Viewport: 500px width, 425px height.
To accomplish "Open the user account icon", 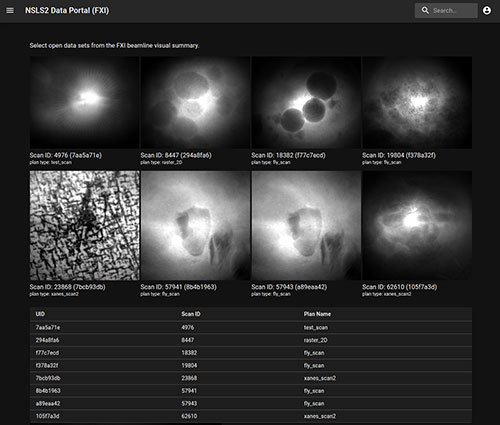I will 487,11.
